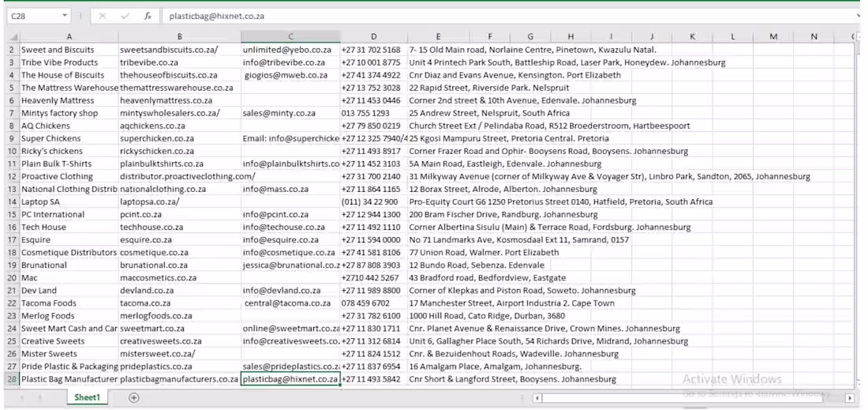Select the cell 'aqchickens.co.za'
Image resolution: width=868 pixels, height=410 pixels.
[179, 126]
